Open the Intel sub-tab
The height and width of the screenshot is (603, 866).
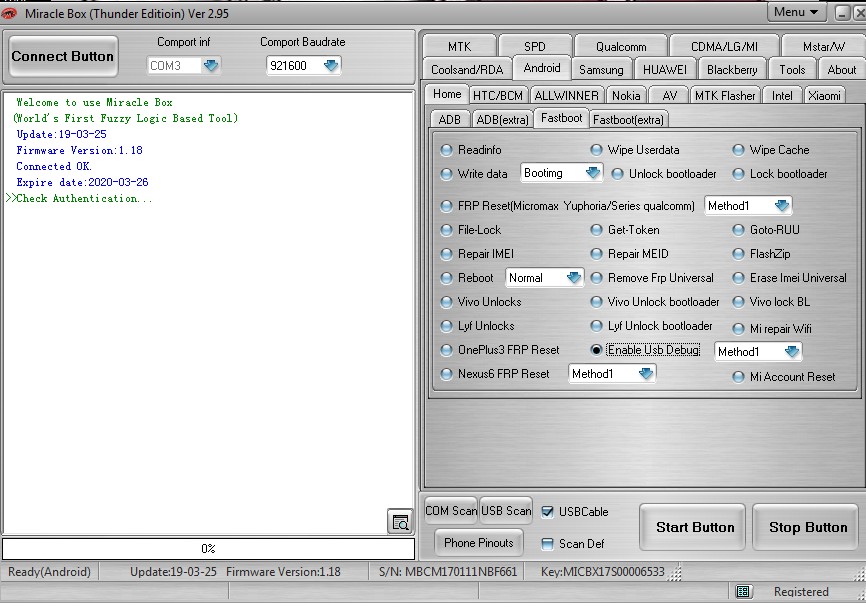coord(781,96)
